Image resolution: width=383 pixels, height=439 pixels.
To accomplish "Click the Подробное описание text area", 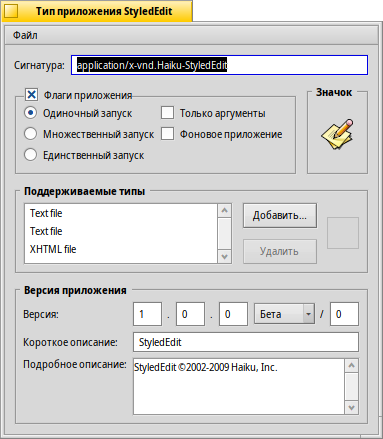I will (239, 387).
